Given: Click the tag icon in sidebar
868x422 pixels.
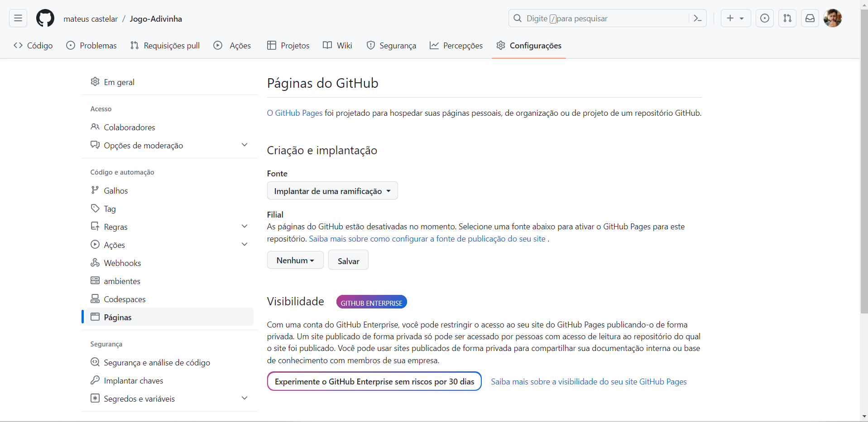Looking at the screenshot, I should point(95,208).
